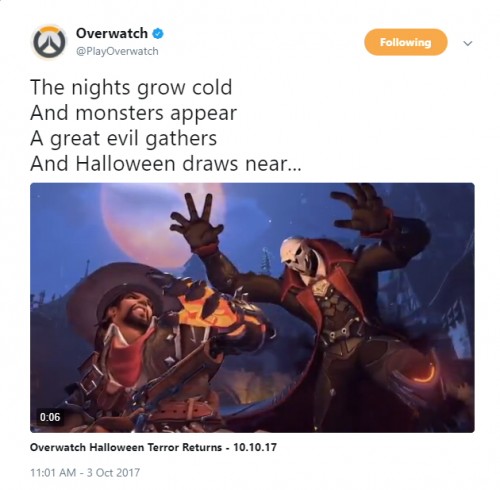This screenshot has width=500, height=490.
Task: Select the line 'The nights grow cold'
Action: [131, 88]
